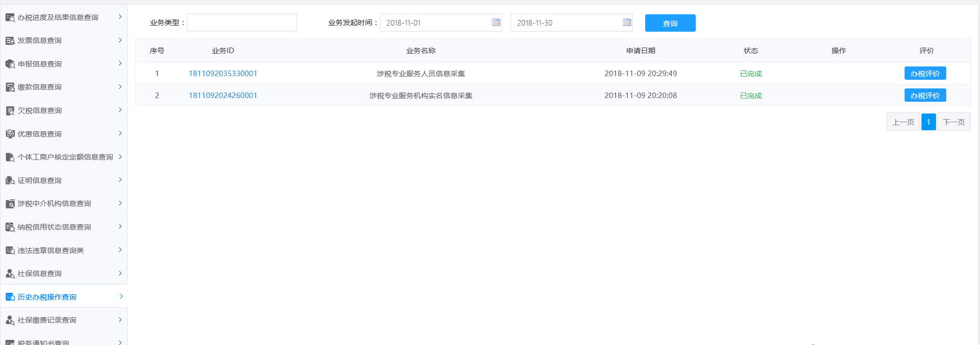The image size is (980, 345).
Task: Click the 申请日期 column header
Action: [641, 51]
